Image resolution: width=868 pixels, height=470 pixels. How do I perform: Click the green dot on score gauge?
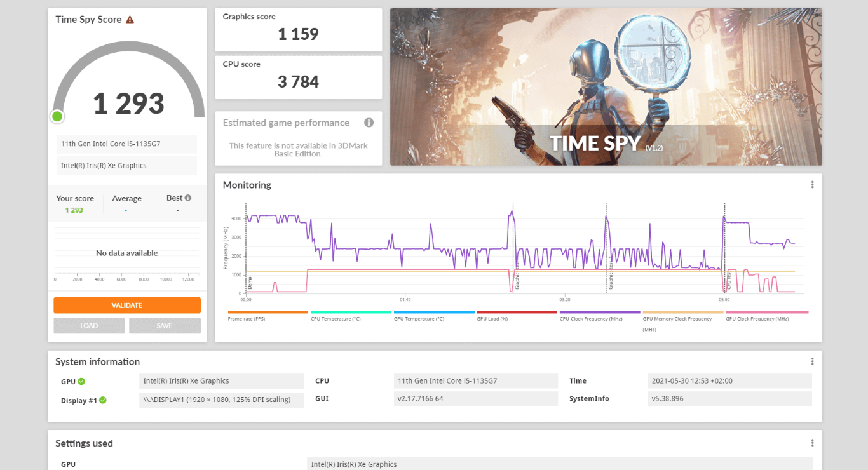[57, 116]
